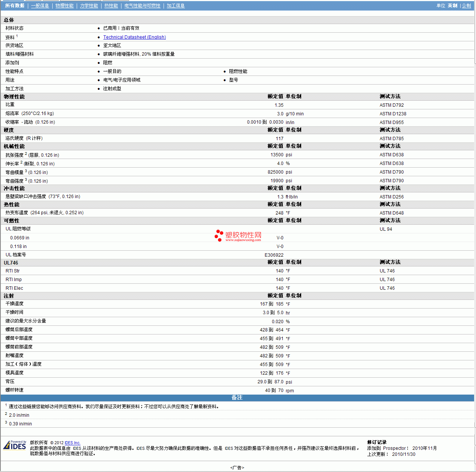Click the UL746 section header
476x472 pixels.
[x=11, y=263]
